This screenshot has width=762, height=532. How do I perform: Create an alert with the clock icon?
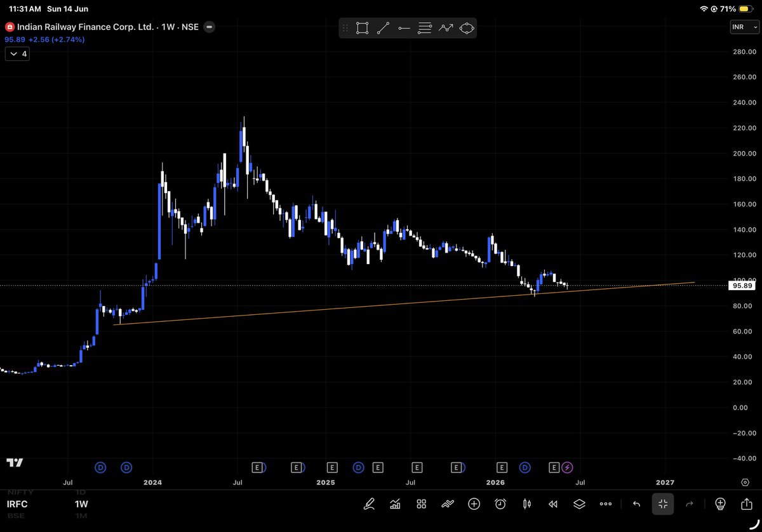(500, 504)
